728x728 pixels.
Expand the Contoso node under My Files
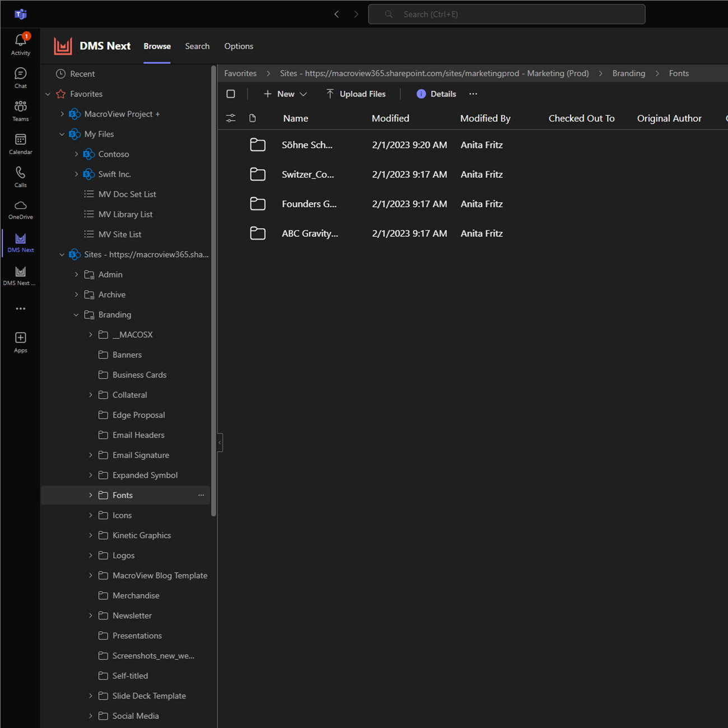tap(76, 154)
